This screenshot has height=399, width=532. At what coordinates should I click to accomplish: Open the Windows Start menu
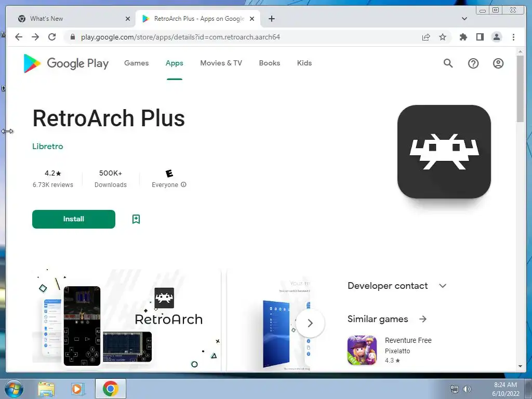(x=14, y=389)
